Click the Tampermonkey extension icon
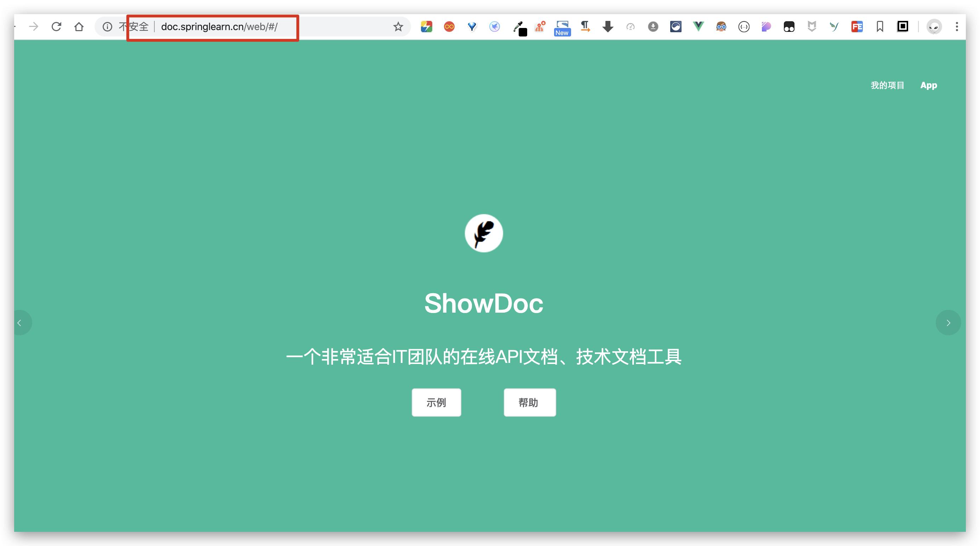The image size is (980, 546). click(x=789, y=27)
